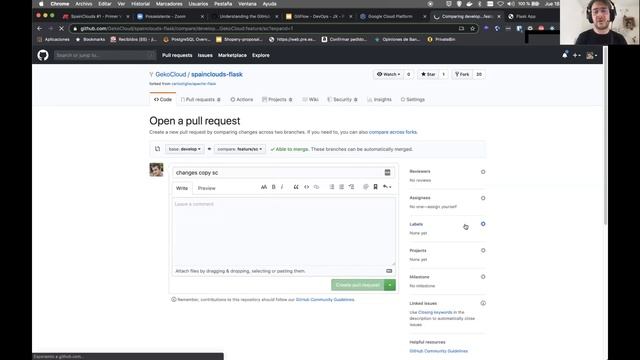The height and width of the screenshot is (360, 640).
Task: Insert a quote with the quote icon
Action: point(296,187)
